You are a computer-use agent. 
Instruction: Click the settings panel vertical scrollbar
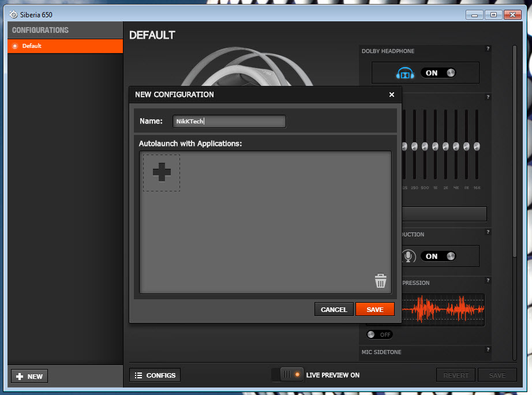[514, 152]
